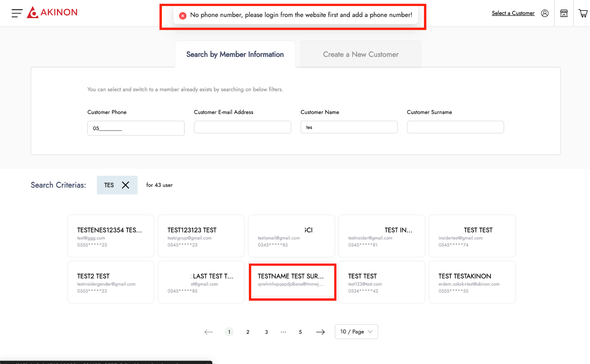Viewport: 590px width, 364px height.
Task: Click the Akinon logo
Action: pyautogui.click(x=52, y=13)
